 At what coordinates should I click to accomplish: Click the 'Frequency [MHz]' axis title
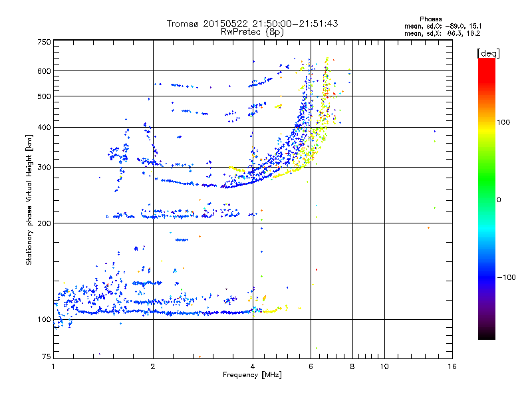(x=252, y=375)
